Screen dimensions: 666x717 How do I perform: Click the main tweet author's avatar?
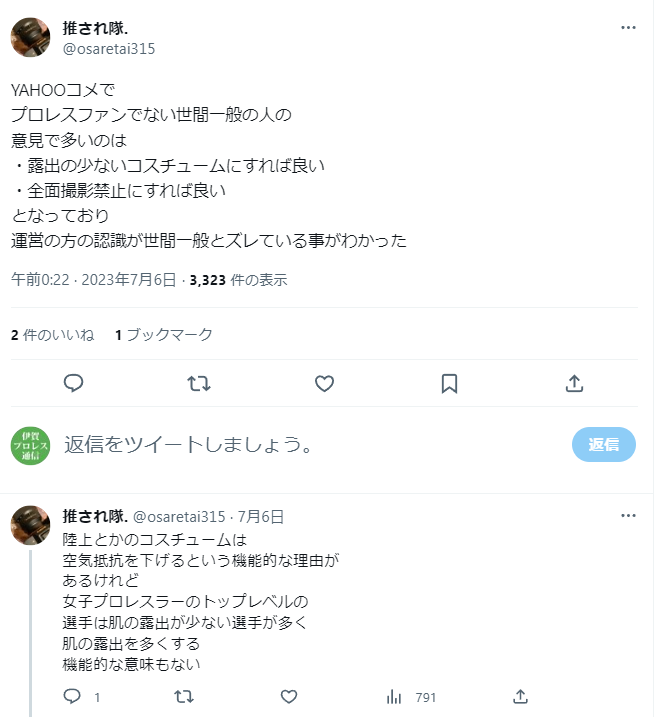pos(31,38)
